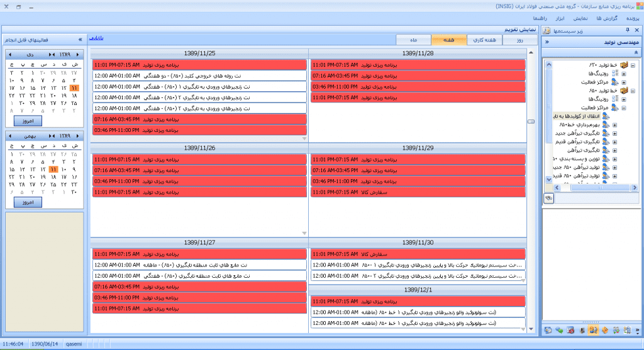
Task: Open the order goods event on 1389/11/29
Action: [x=418, y=192]
